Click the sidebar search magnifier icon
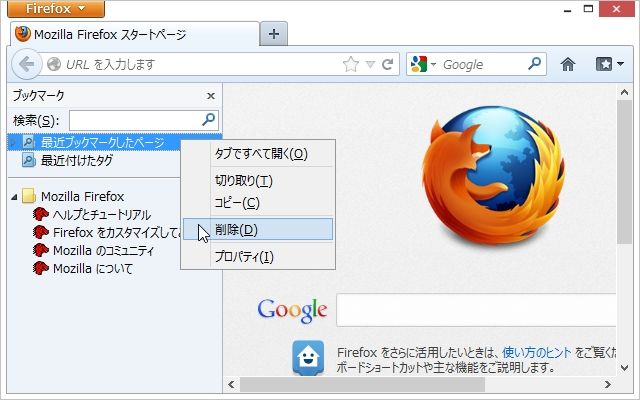 209,120
